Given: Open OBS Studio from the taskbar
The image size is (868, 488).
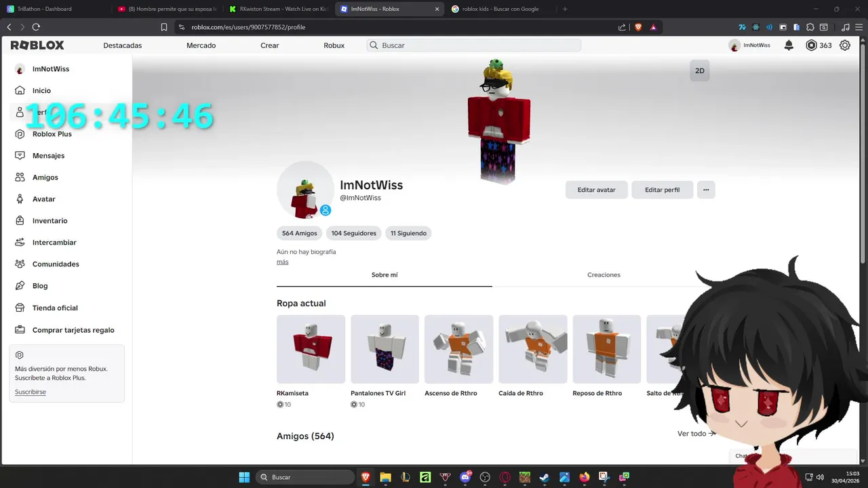Looking at the screenshot, I should point(485,477).
